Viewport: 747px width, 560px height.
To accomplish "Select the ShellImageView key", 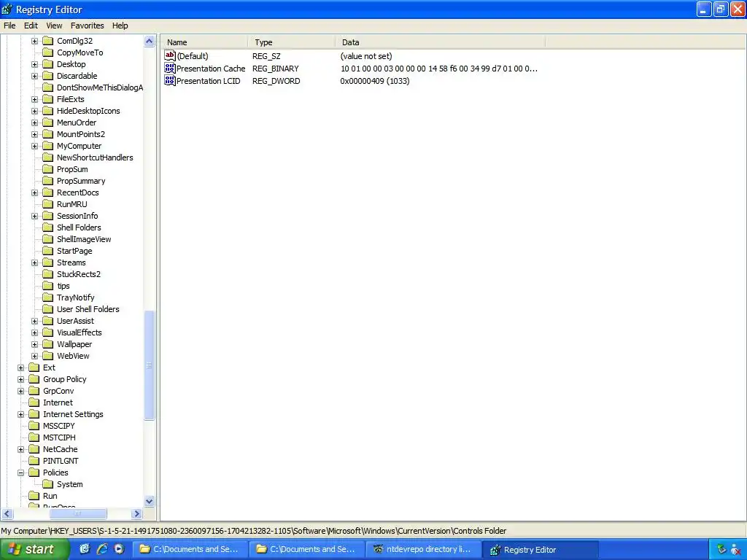I will (84, 239).
